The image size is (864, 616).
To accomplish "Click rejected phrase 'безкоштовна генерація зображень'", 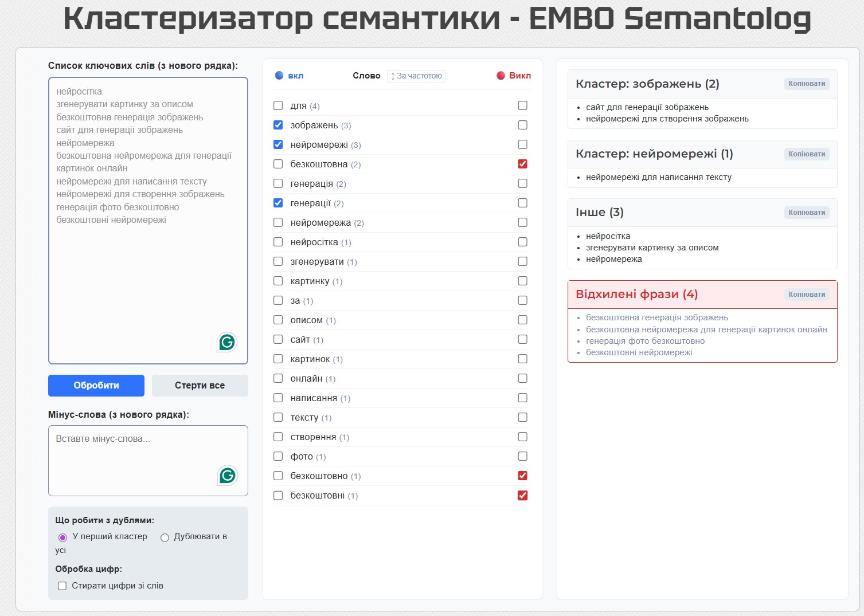I will coord(657,317).
